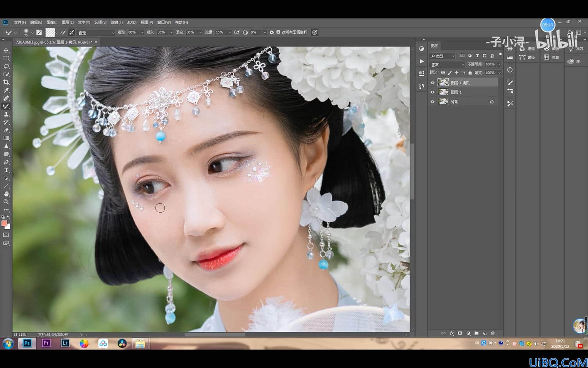Hide the 背景 layer
Image resolution: width=588 pixels, height=368 pixels.
click(x=433, y=102)
